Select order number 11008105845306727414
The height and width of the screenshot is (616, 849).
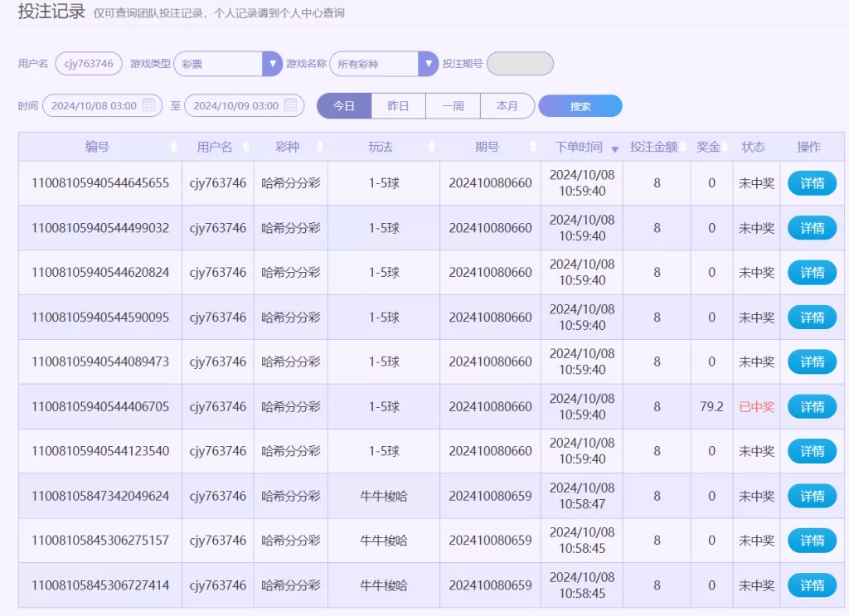100,585
